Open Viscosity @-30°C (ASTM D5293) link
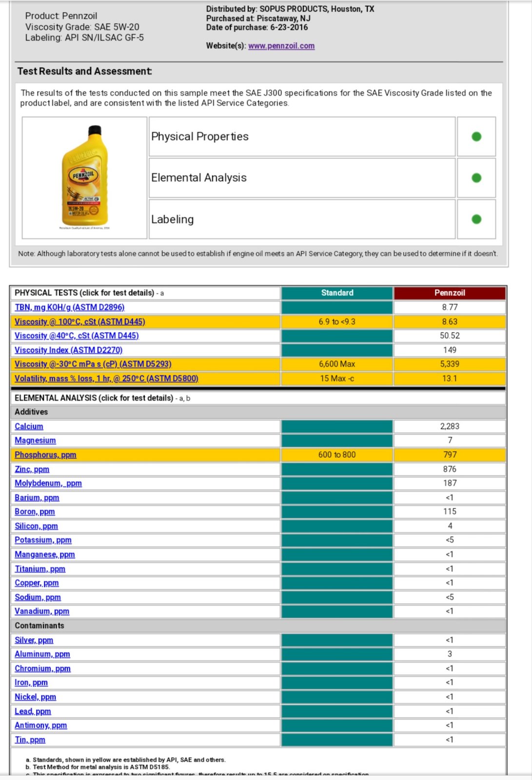The width and height of the screenshot is (532, 780). click(x=93, y=364)
